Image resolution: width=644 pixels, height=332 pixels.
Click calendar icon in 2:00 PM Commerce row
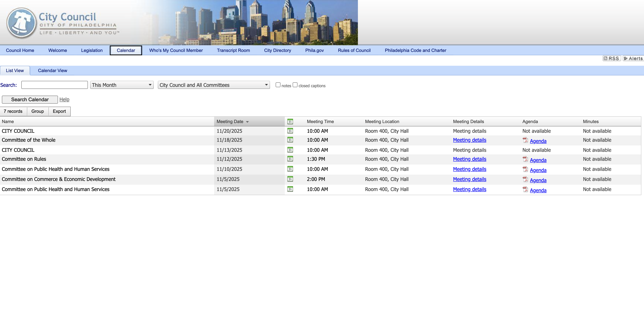pos(290,179)
